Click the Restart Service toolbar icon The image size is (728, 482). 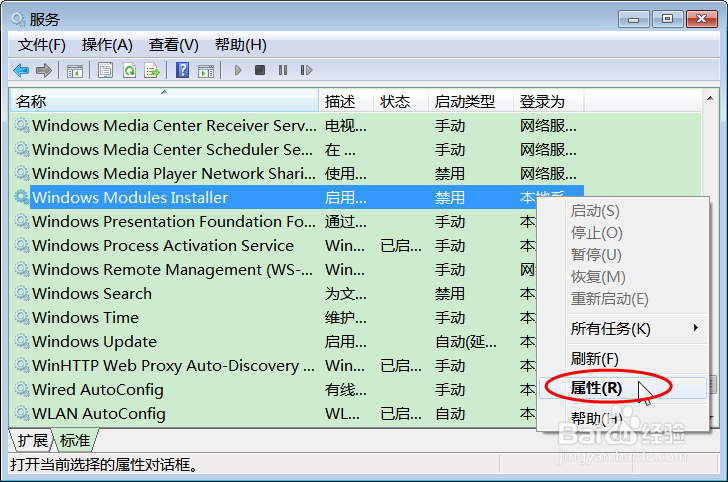click(306, 70)
